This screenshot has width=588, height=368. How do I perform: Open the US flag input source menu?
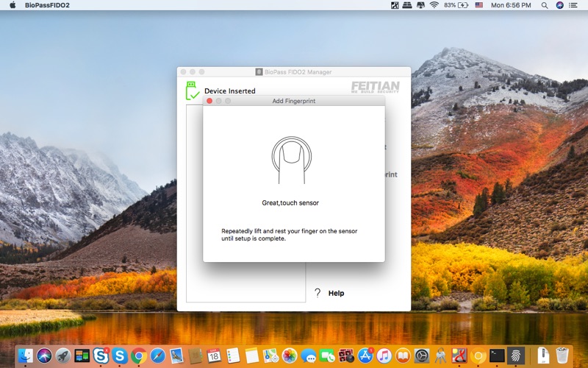tap(479, 5)
